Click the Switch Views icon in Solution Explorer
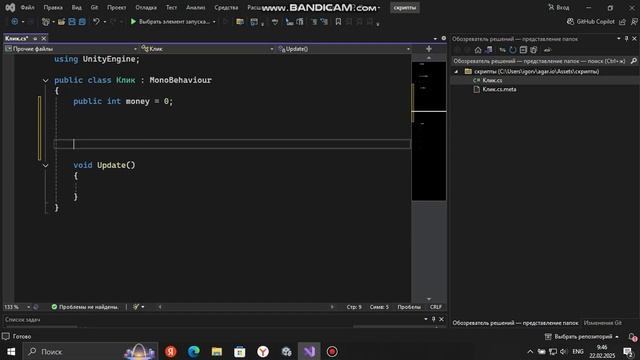 coord(489,50)
